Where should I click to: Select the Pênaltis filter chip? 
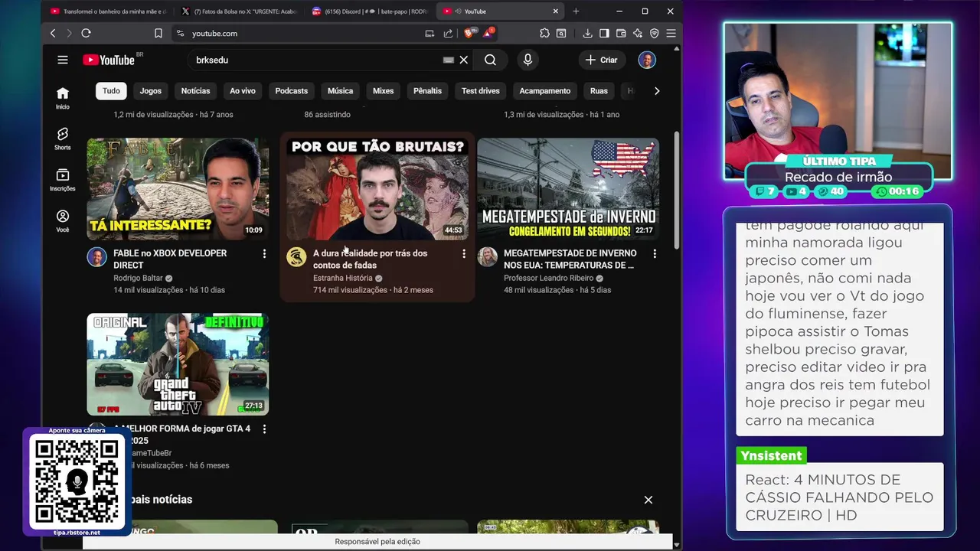pos(427,90)
